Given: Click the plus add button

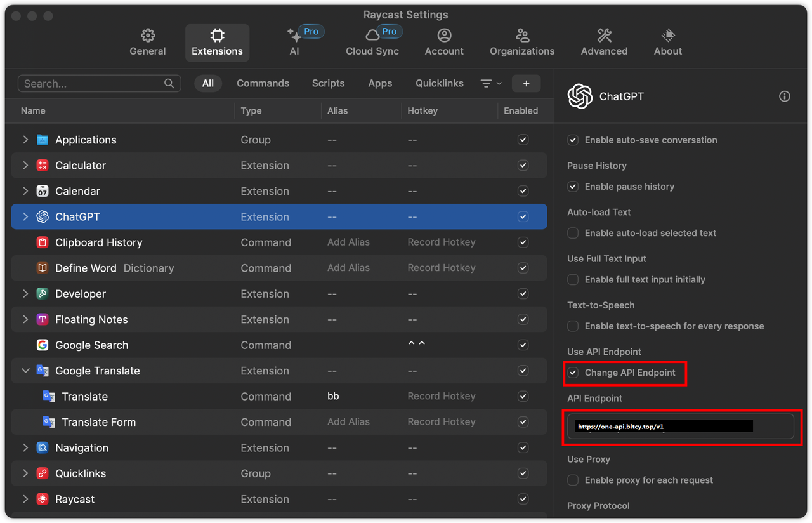Looking at the screenshot, I should coord(526,83).
